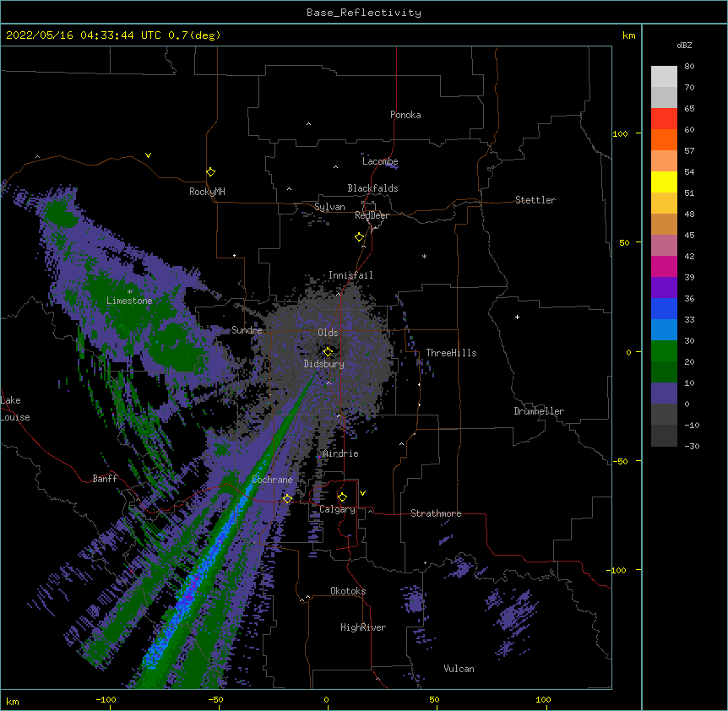Click the Ponoka city label
The height and width of the screenshot is (711, 728).
click(x=405, y=115)
